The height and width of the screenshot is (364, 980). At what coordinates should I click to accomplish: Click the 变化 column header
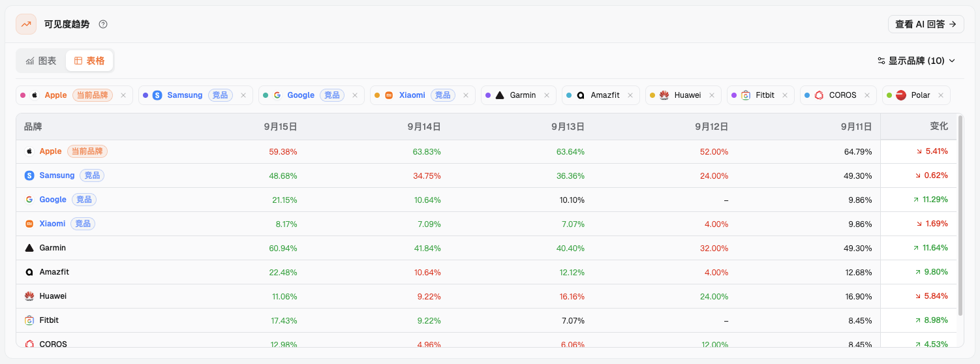point(939,127)
